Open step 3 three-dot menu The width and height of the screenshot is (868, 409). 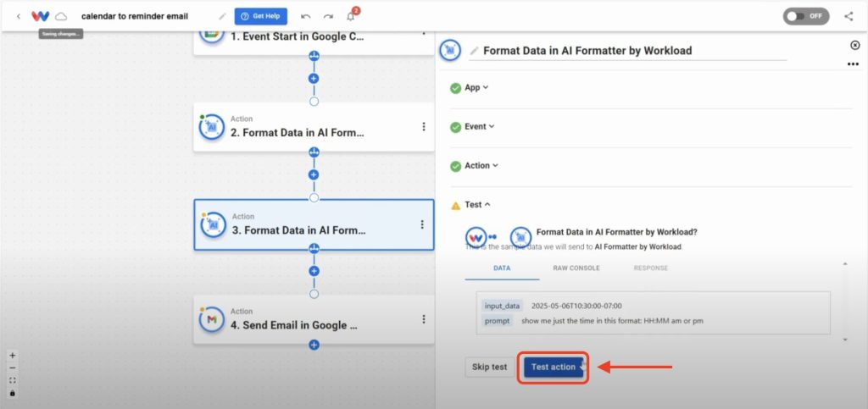(422, 224)
